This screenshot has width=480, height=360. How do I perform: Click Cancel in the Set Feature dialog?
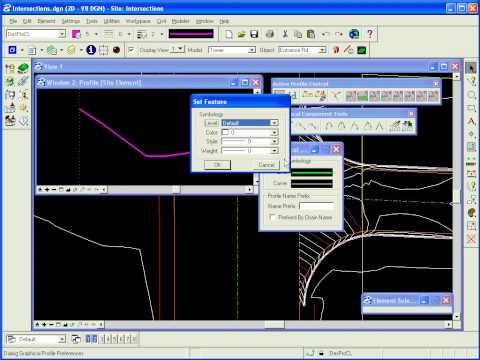pos(266,165)
